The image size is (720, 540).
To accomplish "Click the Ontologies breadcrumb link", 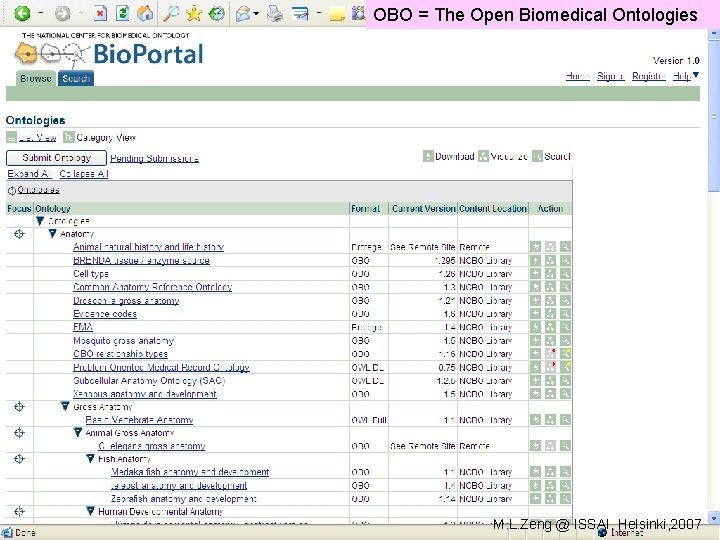I will [39, 190].
